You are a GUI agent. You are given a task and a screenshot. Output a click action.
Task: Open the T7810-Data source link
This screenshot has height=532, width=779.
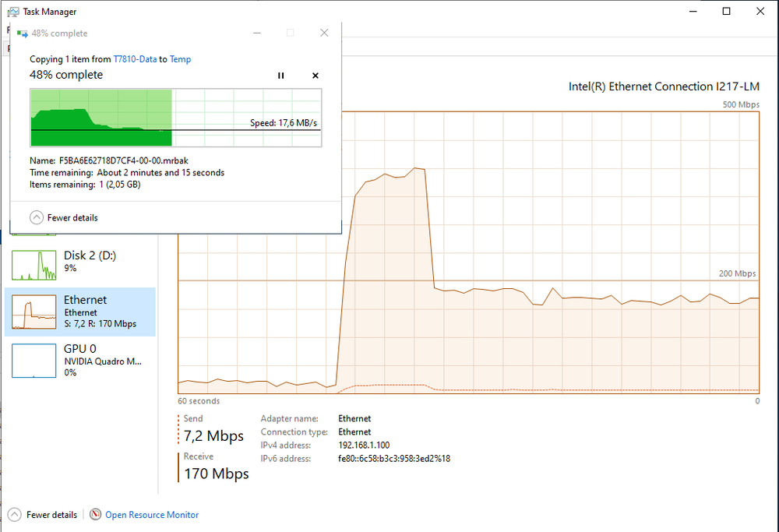pyautogui.click(x=135, y=59)
